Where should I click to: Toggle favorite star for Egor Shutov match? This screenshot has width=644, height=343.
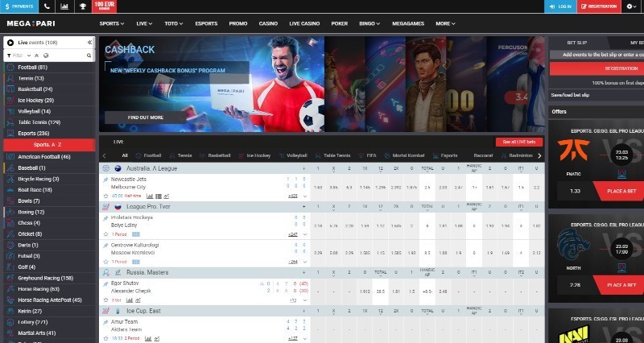[106, 300]
